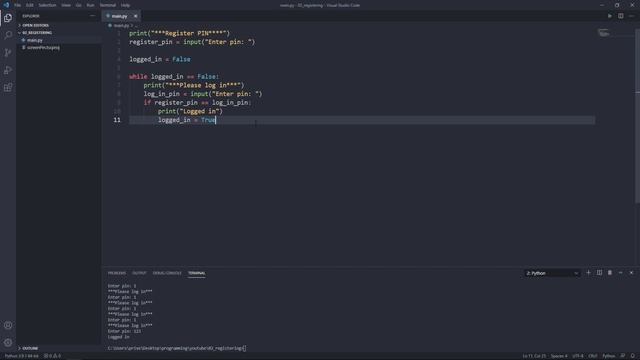The image size is (640, 360).
Task: Change Python language mode in status bar
Action: point(608,356)
